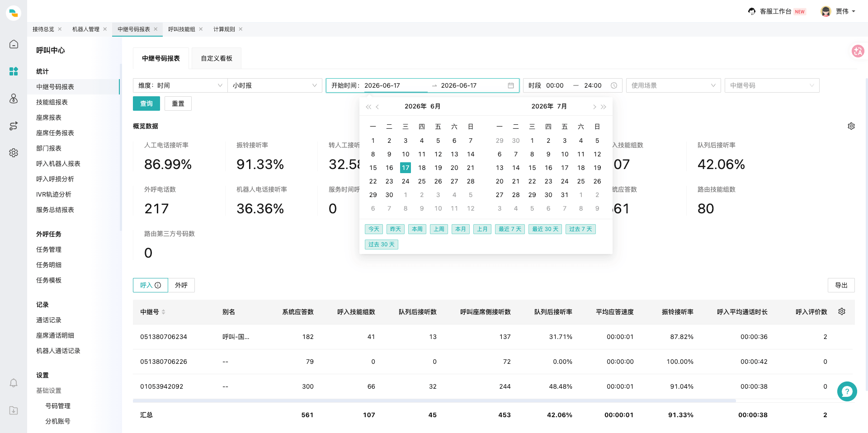This screenshot has width=868, height=433.
Task: Go to next month in calendar
Action: coord(594,107)
